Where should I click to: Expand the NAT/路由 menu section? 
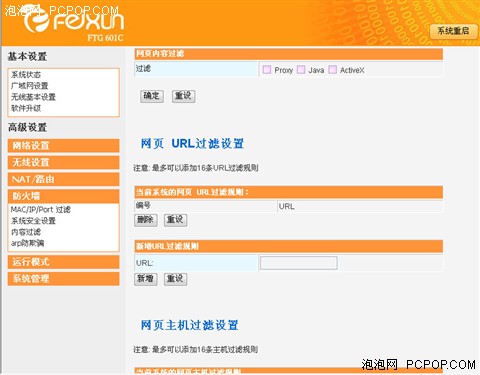click(63, 179)
